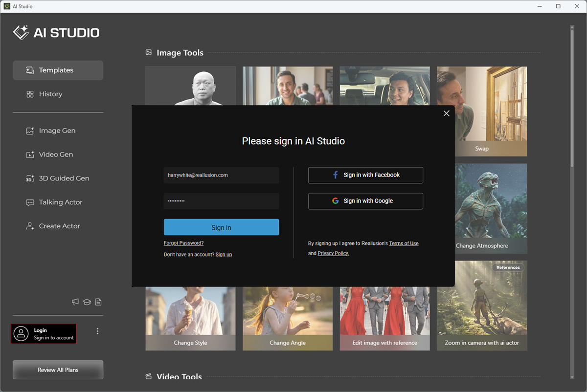The width and height of the screenshot is (587, 392).
Task: Click the AI Studio logo
Action: [x=56, y=33]
